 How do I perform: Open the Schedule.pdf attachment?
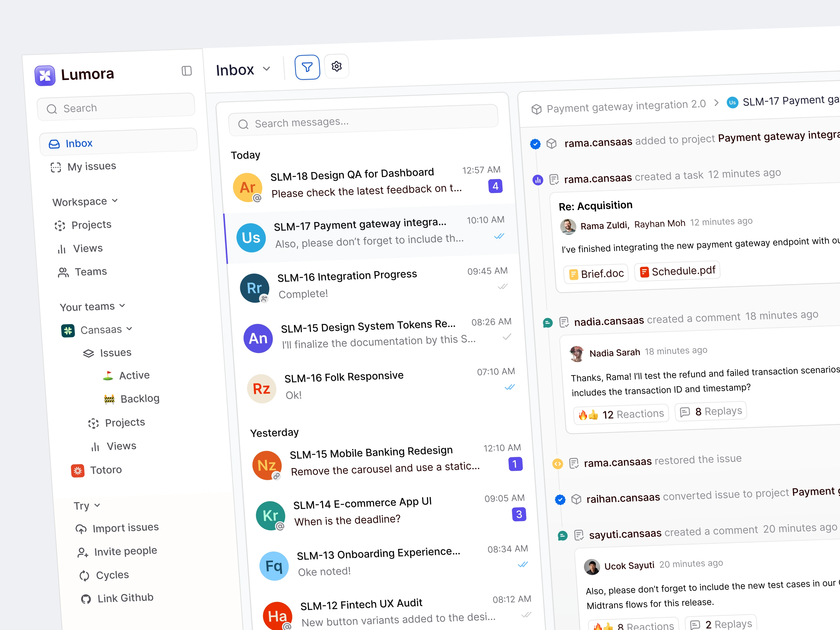[677, 271]
